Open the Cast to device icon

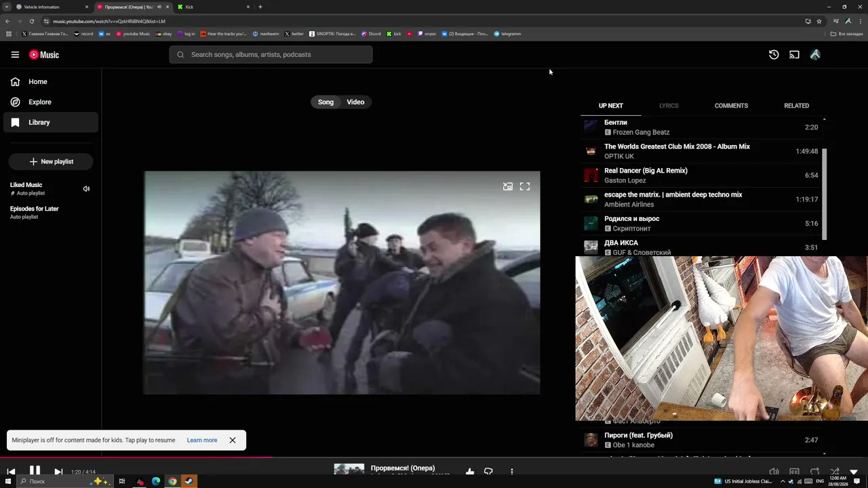[794, 55]
